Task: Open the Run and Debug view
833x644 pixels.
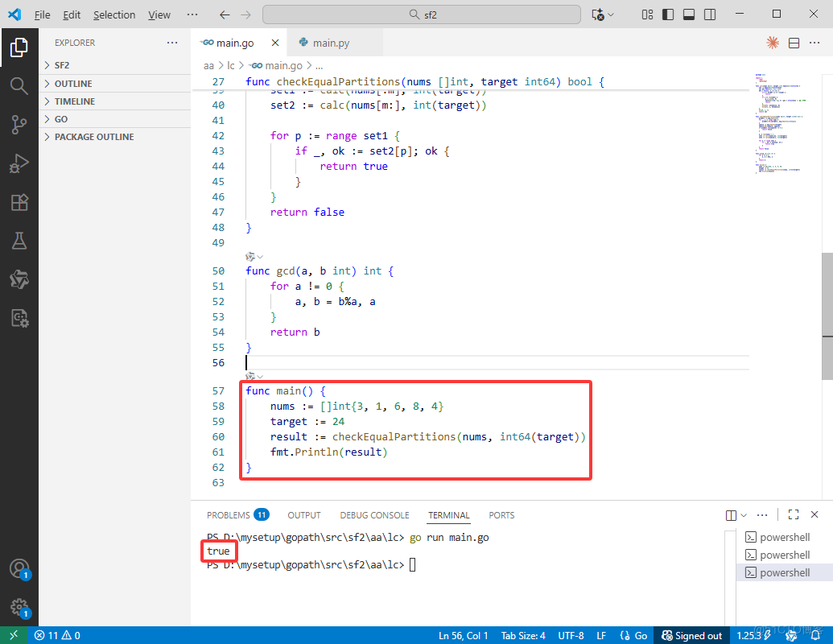Action: click(19, 163)
